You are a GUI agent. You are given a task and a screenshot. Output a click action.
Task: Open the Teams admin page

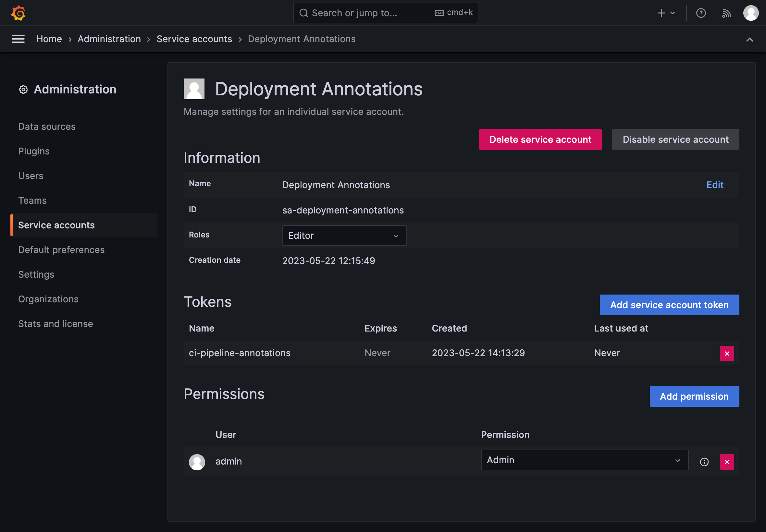tap(32, 200)
